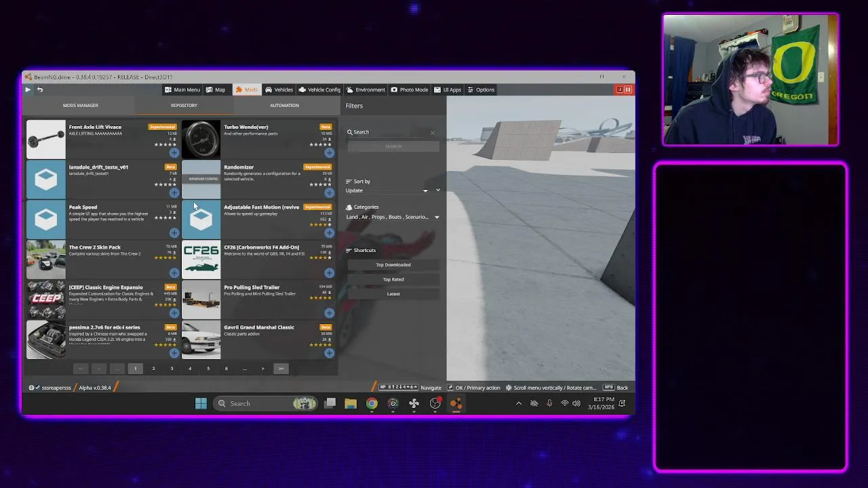Launch Google Chrome from the taskbar
The width and height of the screenshot is (868, 488).
(372, 403)
